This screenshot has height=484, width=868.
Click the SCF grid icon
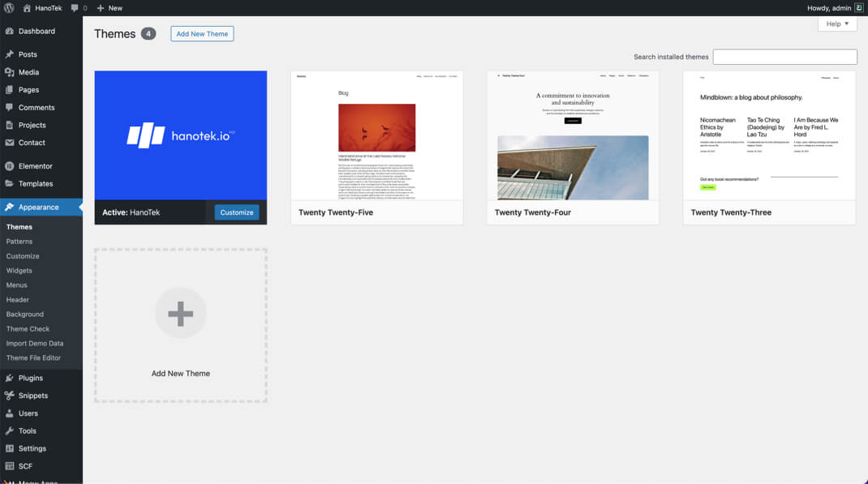[x=10, y=466]
